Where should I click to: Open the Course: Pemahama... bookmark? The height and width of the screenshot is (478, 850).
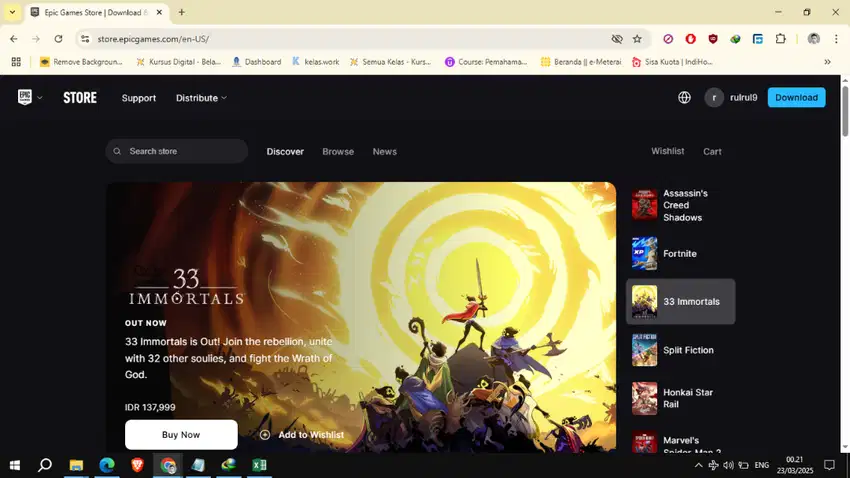486,62
